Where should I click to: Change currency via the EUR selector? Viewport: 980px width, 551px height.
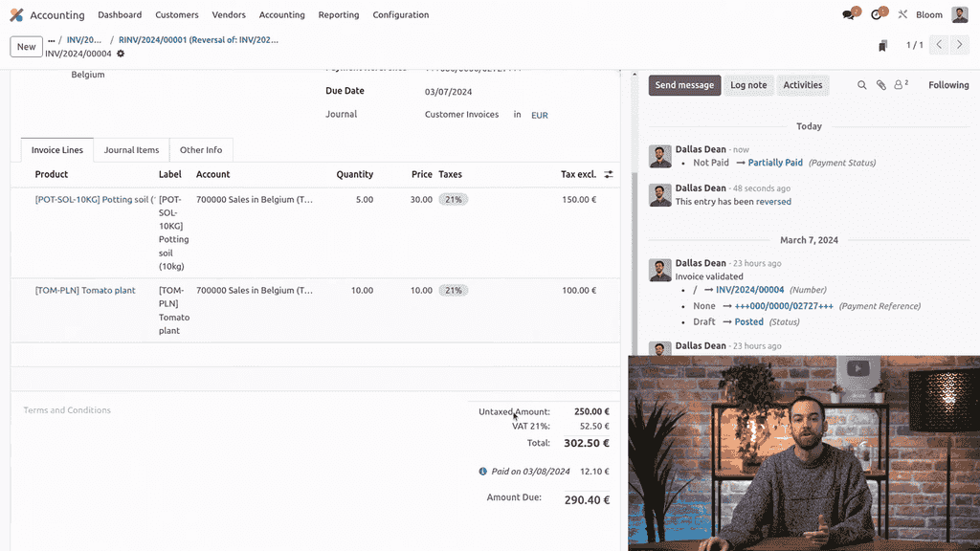coord(539,115)
